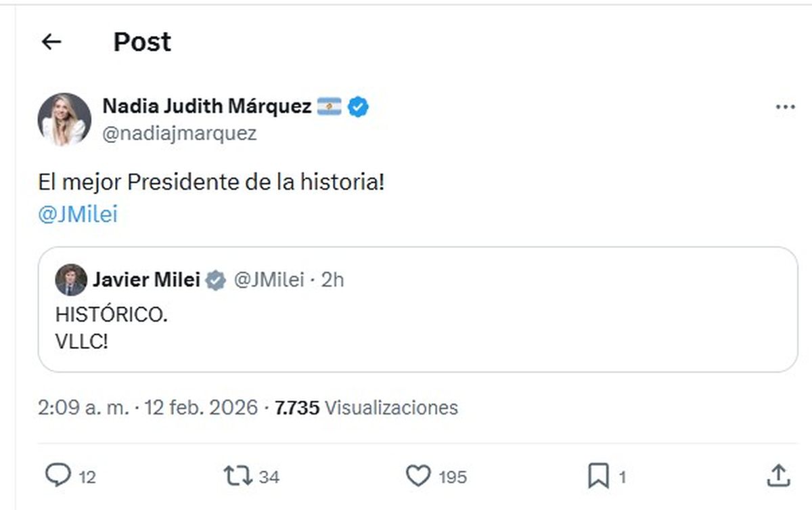Click the share upload icon

tap(778, 475)
